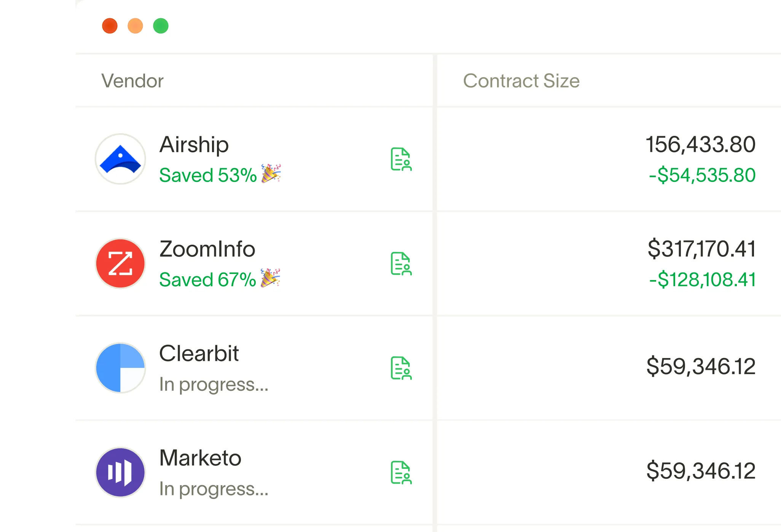781x532 pixels.
Task: Click the -$128,108.41 savings amount
Action: coord(703,280)
